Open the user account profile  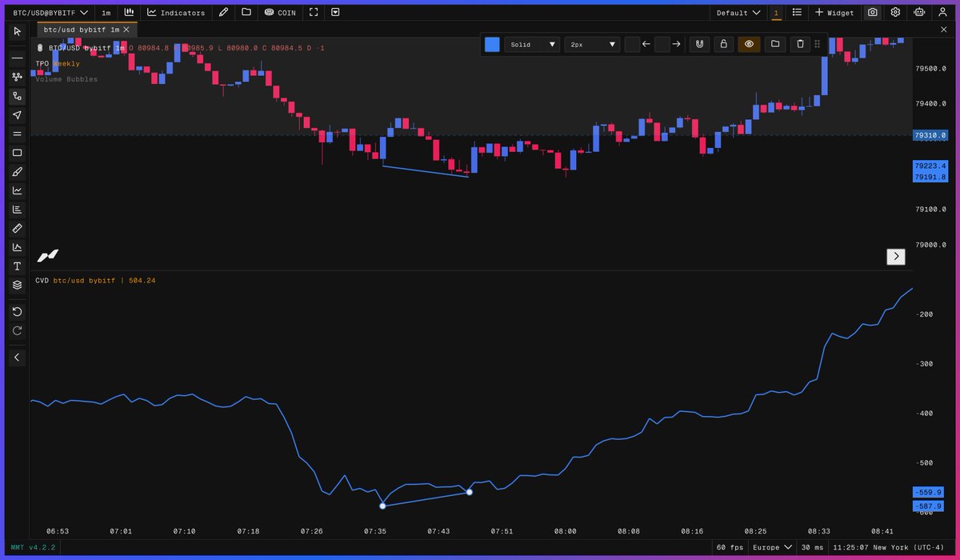942,12
